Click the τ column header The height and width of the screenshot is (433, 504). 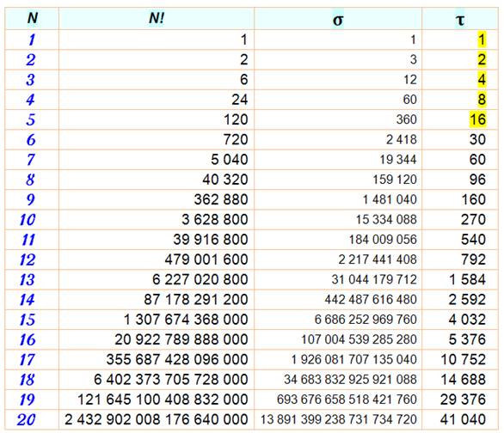[460, 19]
